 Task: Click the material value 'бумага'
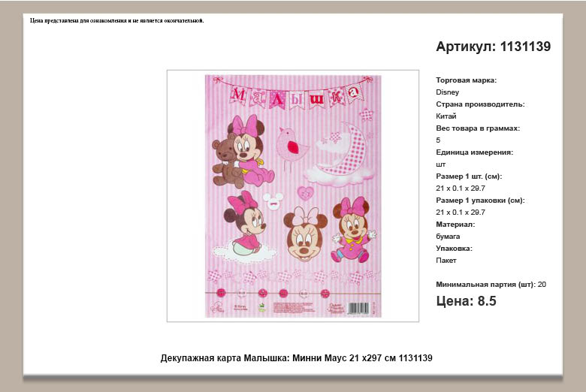pos(448,237)
